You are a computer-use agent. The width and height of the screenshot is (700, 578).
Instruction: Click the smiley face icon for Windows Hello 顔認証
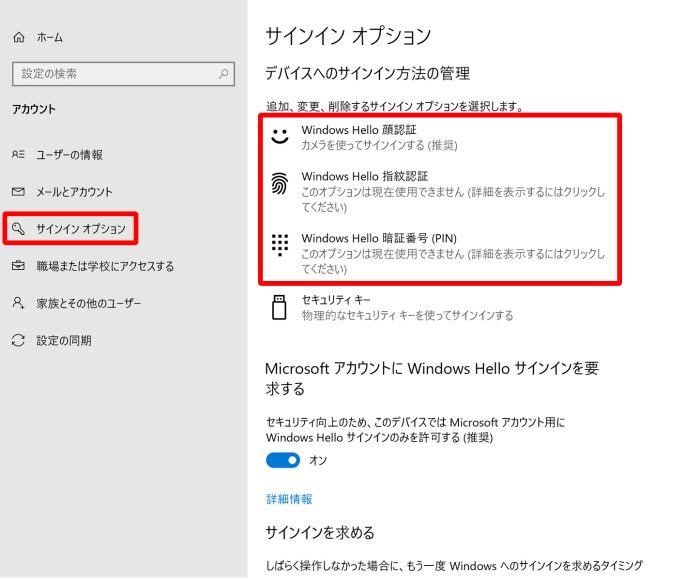coord(280,137)
